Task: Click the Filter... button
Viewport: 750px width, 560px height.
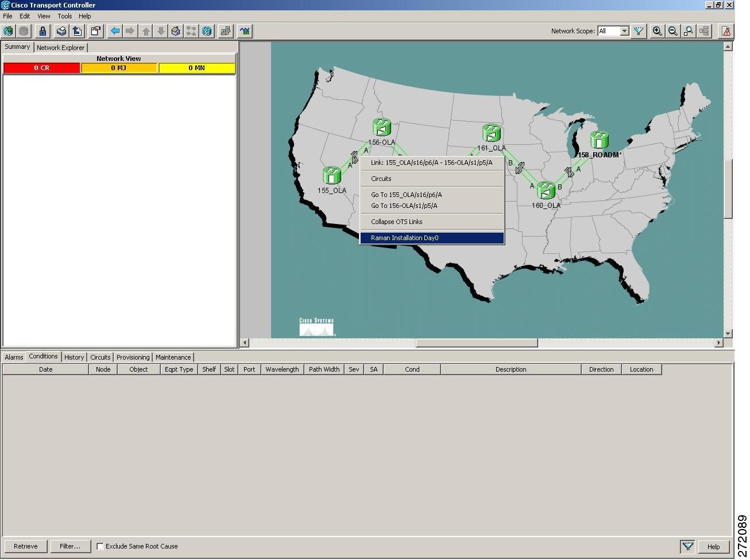Action: [x=70, y=546]
